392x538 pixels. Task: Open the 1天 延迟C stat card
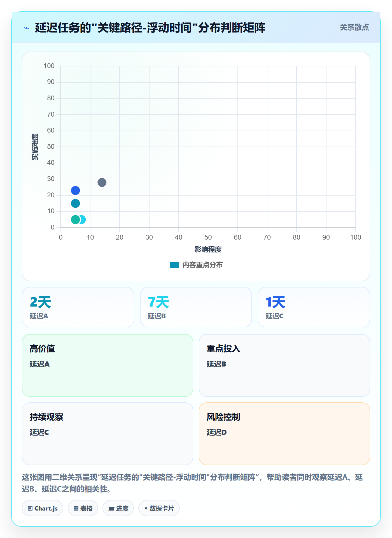[314, 307]
